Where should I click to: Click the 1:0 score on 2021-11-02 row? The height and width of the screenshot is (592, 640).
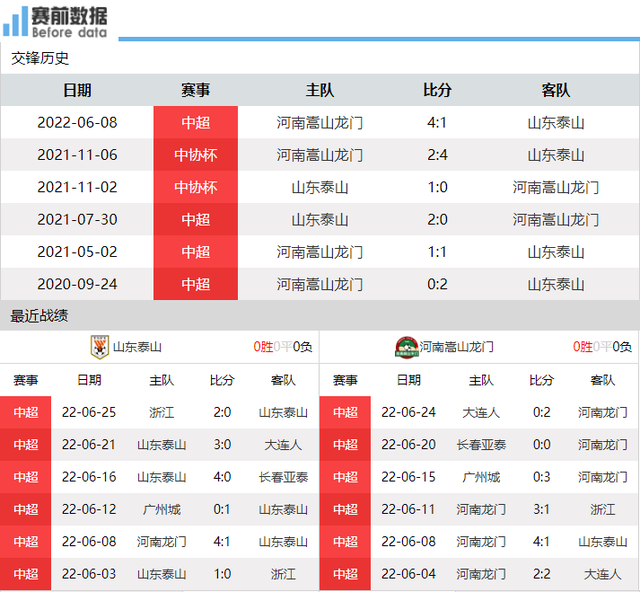[x=437, y=187]
